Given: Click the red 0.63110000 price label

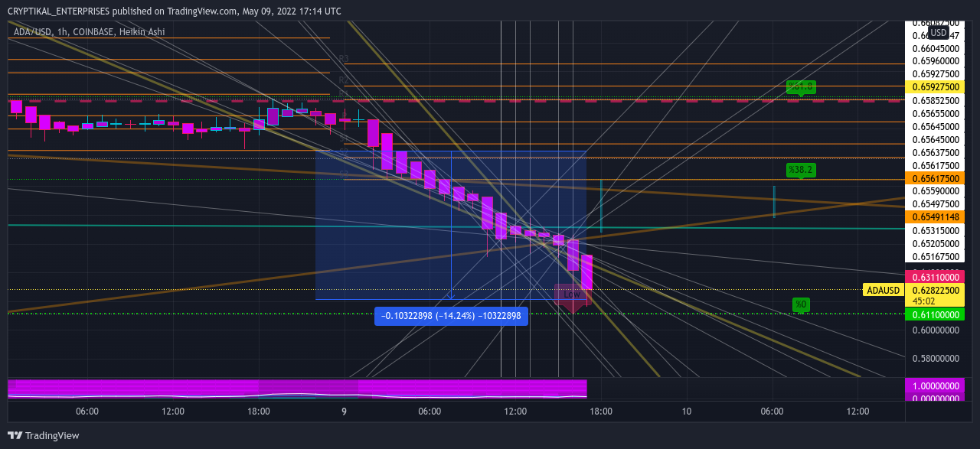Looking at the screenshot, I should (935, 276).
